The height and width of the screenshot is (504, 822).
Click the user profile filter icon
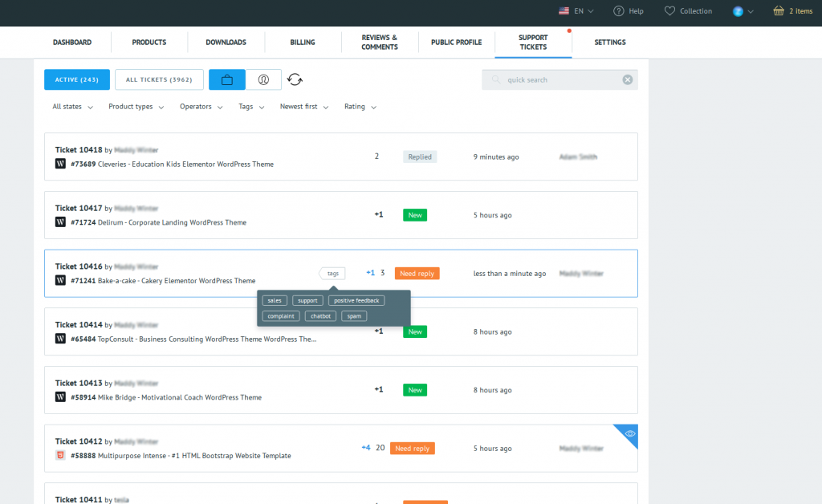pos(263,79)
